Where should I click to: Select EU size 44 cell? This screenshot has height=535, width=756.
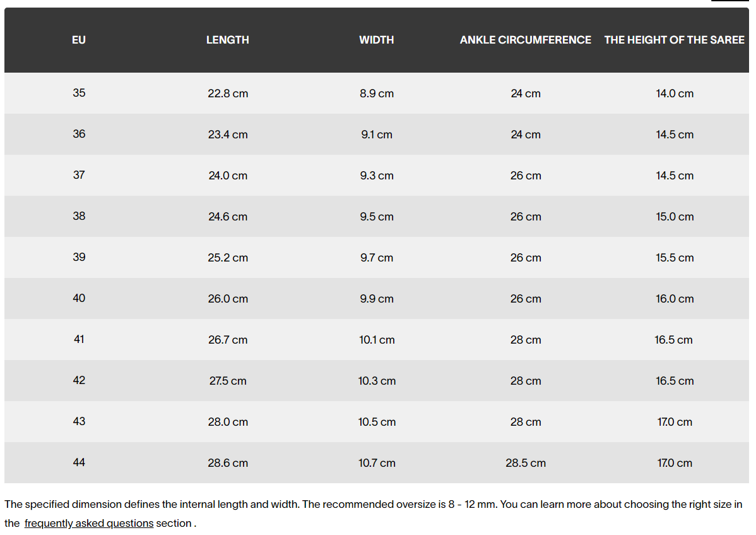pyautogui.click(x=79, y=462)
